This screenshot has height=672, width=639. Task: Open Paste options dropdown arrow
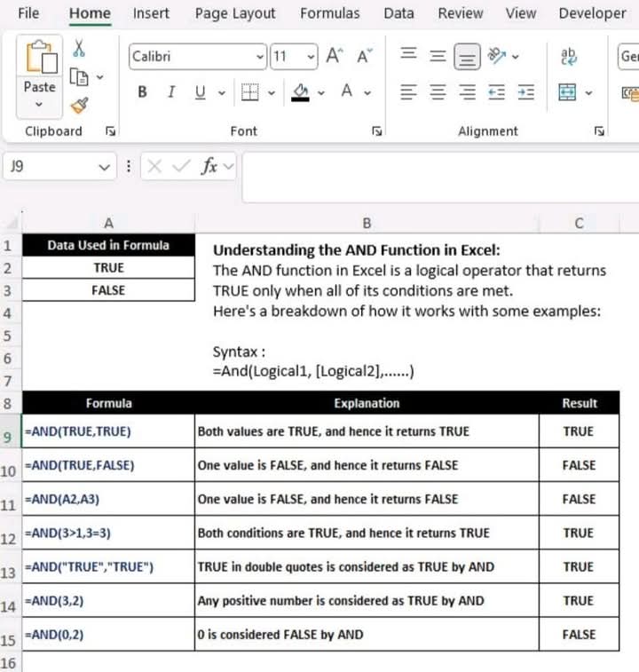[39, 104]
